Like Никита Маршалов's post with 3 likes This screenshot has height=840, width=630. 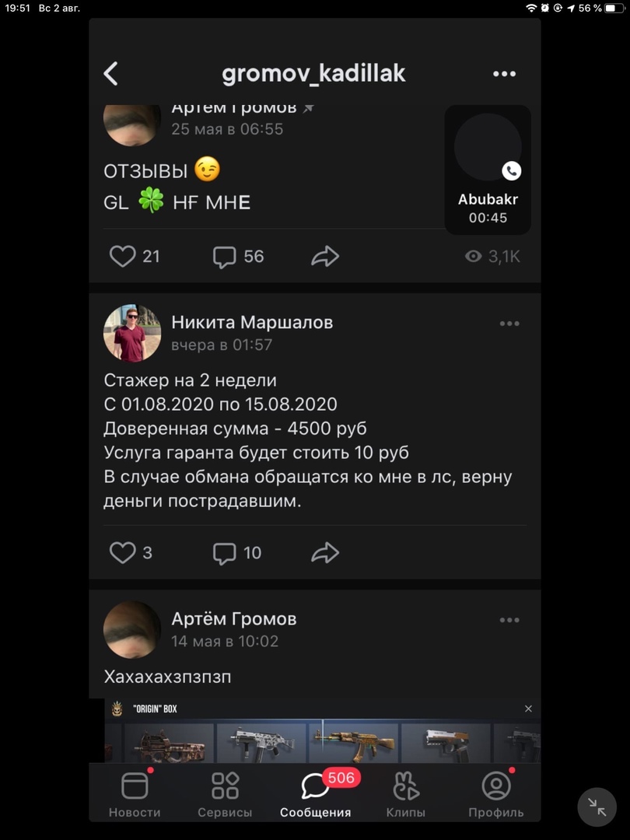pos(122,553)
